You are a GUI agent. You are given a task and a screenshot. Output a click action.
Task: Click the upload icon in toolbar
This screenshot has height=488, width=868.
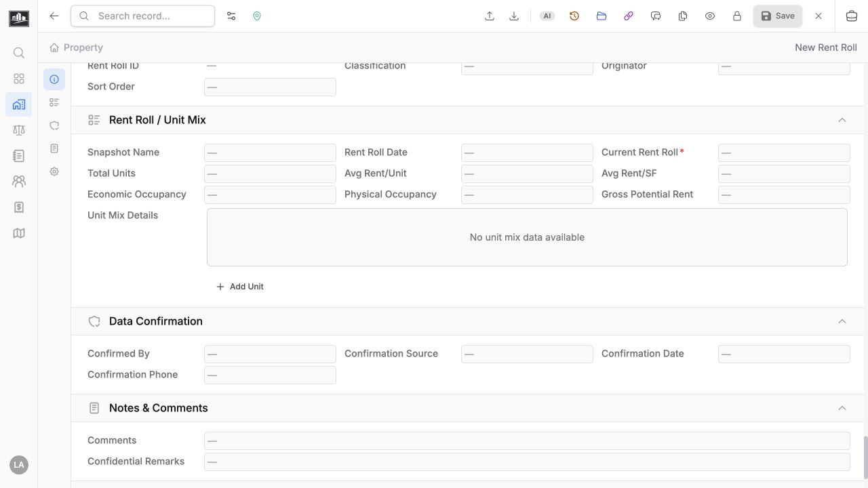click(490, 16)
